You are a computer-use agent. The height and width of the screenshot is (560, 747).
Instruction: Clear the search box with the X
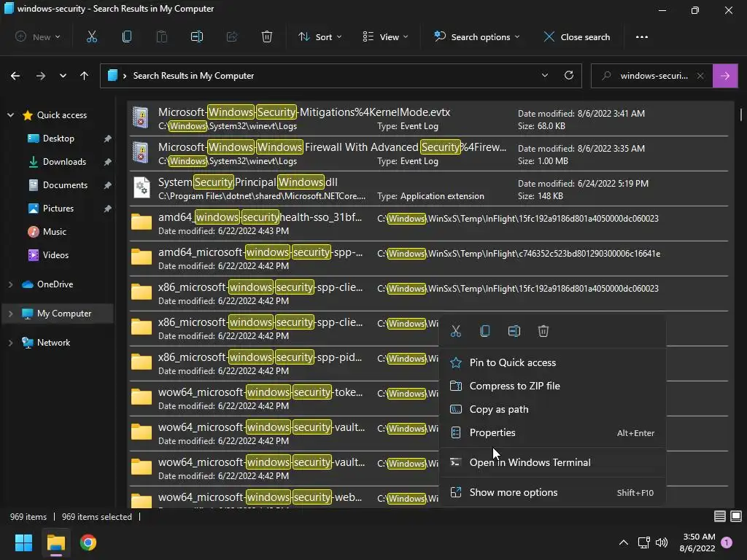700,76
